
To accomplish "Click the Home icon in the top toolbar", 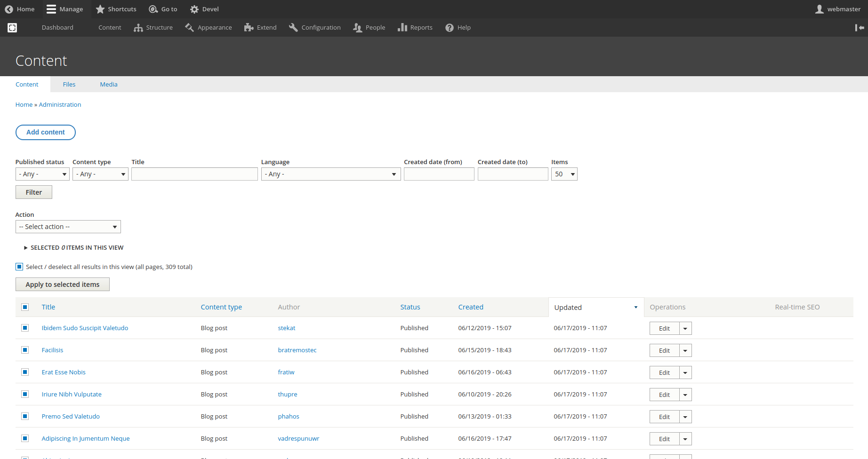I will coord(8,9).
